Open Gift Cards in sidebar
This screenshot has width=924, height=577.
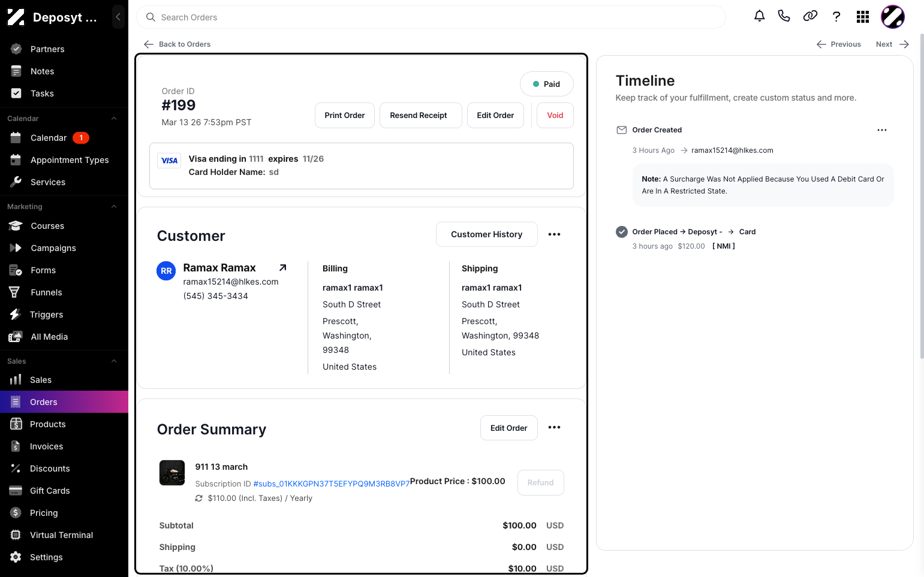(64, 491)
